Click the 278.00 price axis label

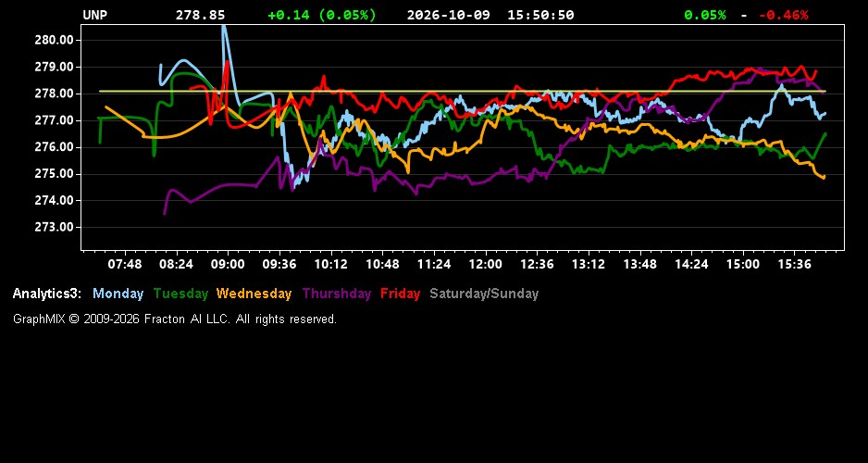55,94
